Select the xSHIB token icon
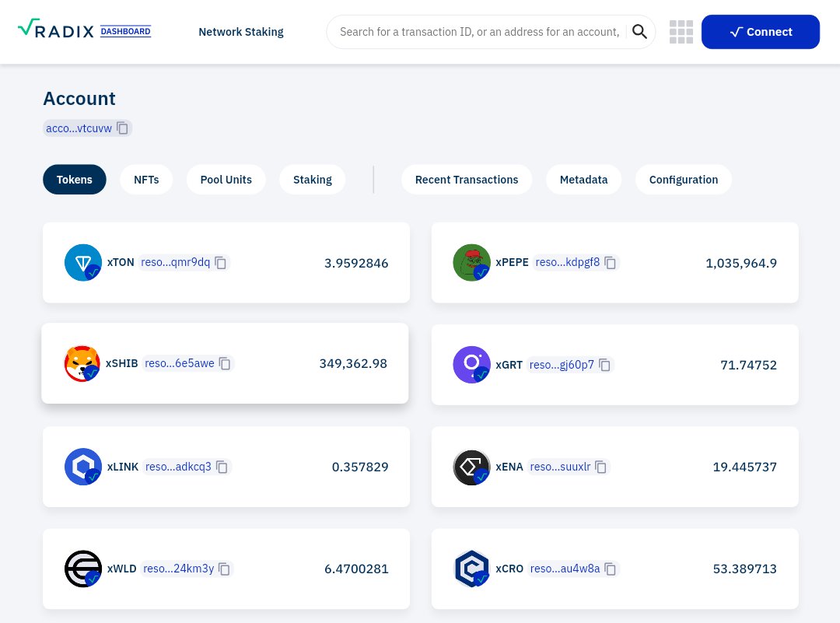The height and width of the screenshot is (623, 840). [x=82, y=363]
